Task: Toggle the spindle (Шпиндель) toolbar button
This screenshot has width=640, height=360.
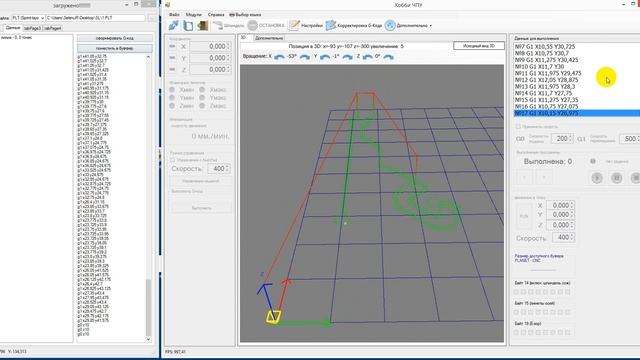Action: click(228, 25)
